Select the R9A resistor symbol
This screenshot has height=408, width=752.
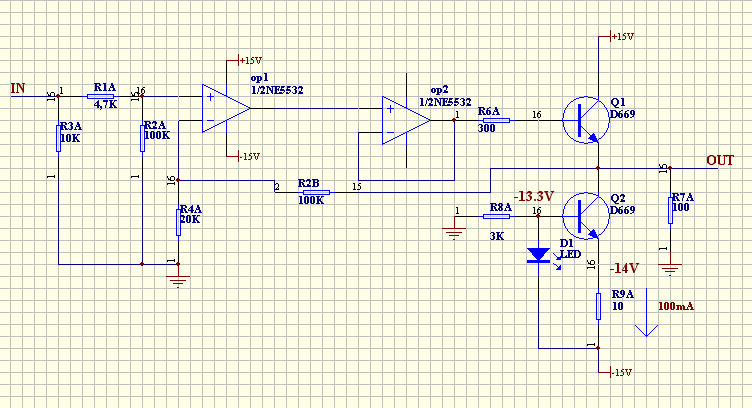[599, 306]
